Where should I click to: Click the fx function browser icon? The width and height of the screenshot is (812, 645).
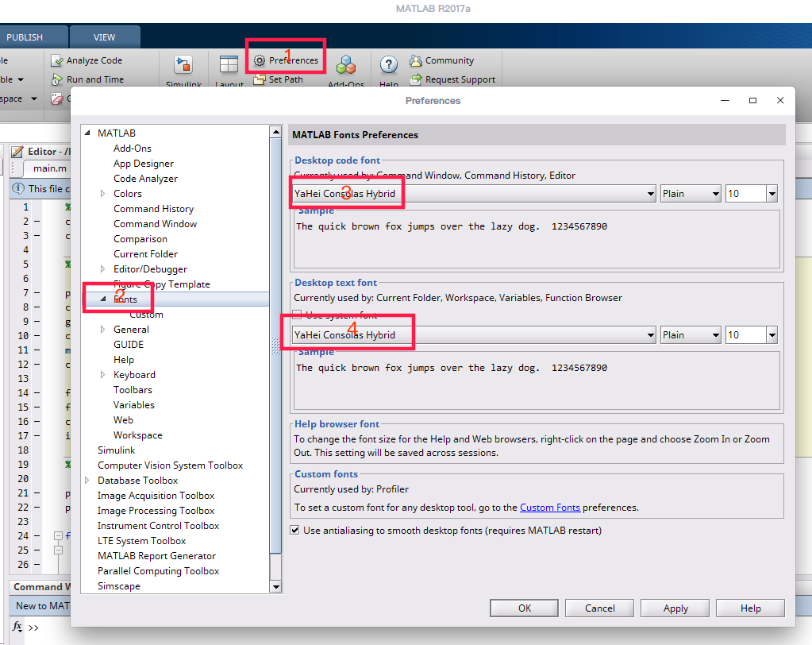17,627
